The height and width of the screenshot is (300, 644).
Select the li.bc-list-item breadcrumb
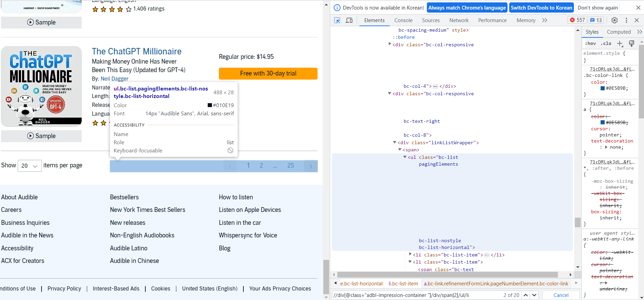tap(403, 284)
